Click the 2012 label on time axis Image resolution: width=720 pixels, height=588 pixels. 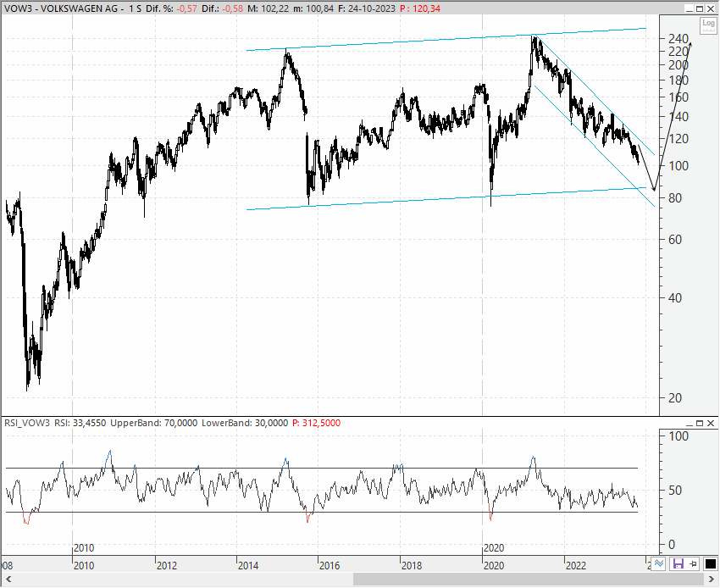point(167,565)
